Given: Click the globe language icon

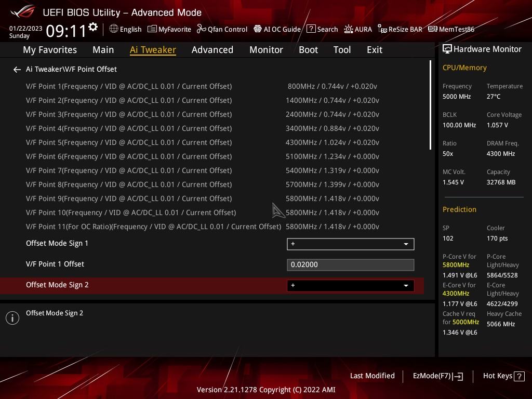Looking at the screenshot, I should point(114,29).
